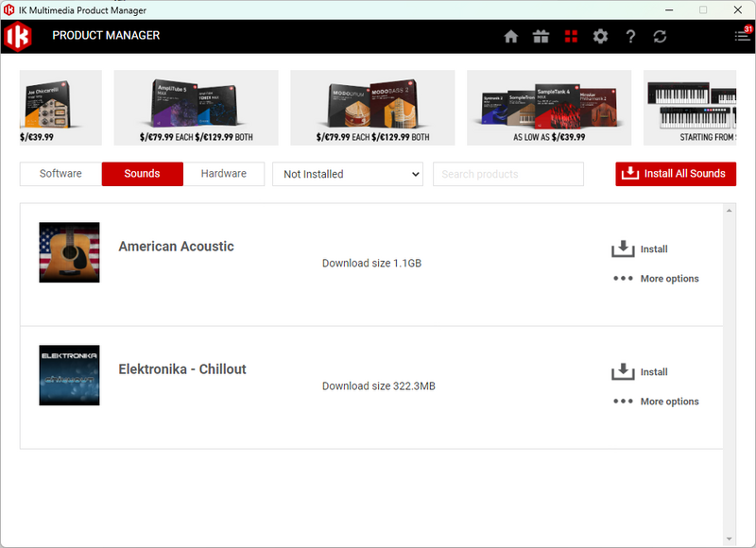Click Install label for American Acoustic
The width and height of the screenshot is (756, 548).
click(654, 249)
